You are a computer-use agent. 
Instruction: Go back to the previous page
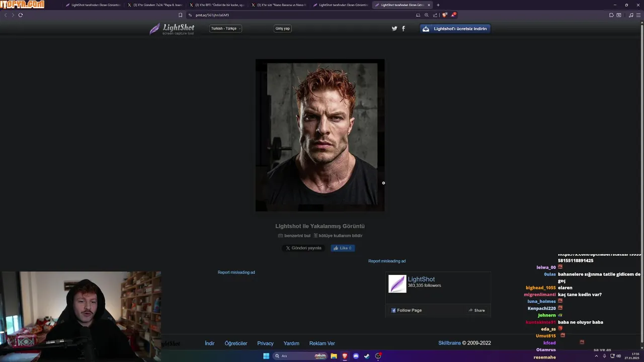pyautogui.click(x=6, y=15)
